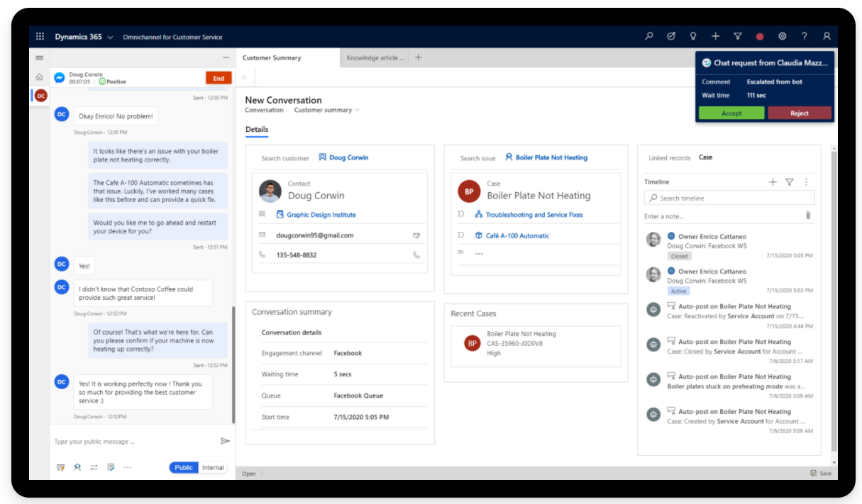
Task: Go back using the arrow under tabs
Action: click(x=245, y=77)
